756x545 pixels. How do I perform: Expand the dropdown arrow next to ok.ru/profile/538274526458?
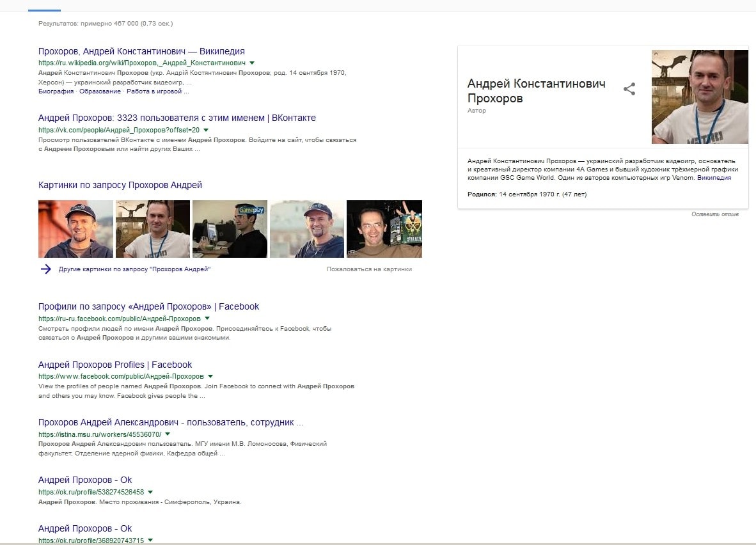point(150,492)
